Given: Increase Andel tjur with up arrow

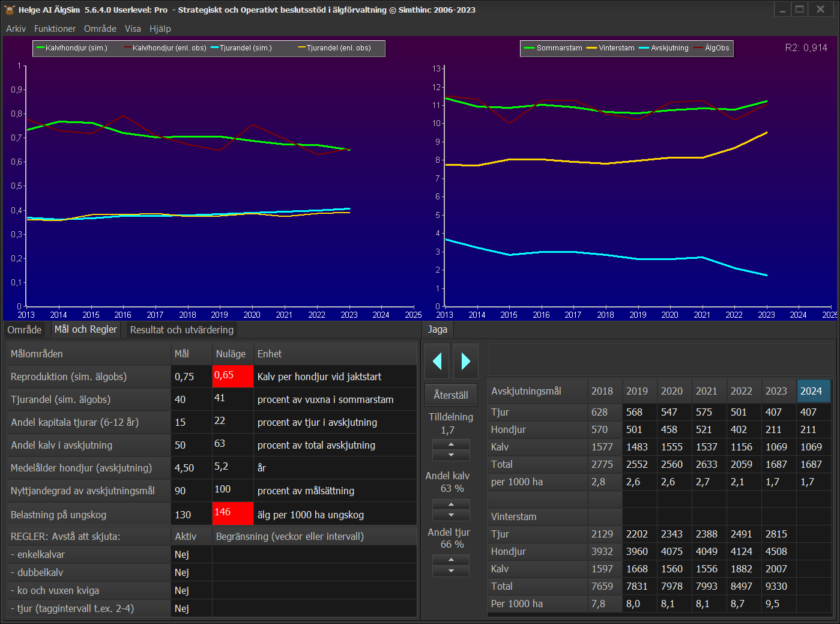Looking at the screenshot, I should [x=451, y=560].
